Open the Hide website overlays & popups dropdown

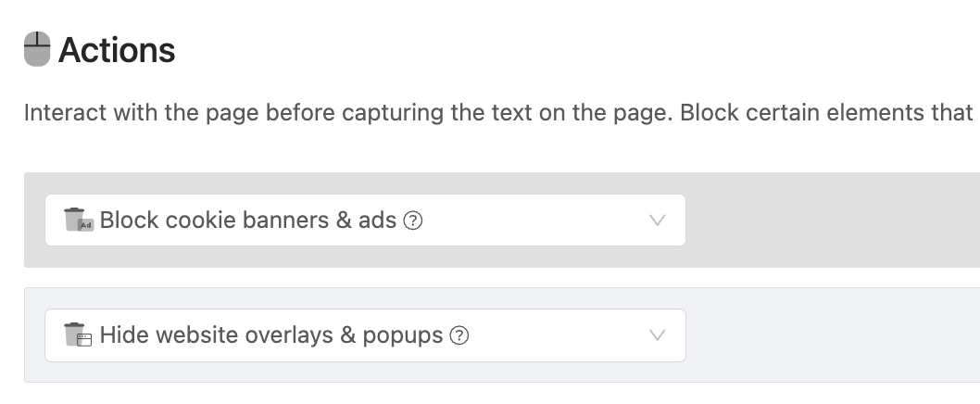[x=365, y=335]
